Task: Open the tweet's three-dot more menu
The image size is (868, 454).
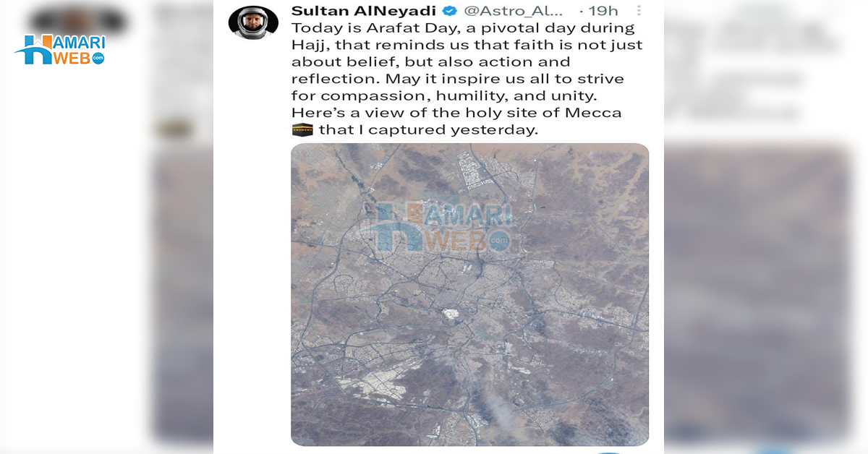Action: [x=638, y=11]
